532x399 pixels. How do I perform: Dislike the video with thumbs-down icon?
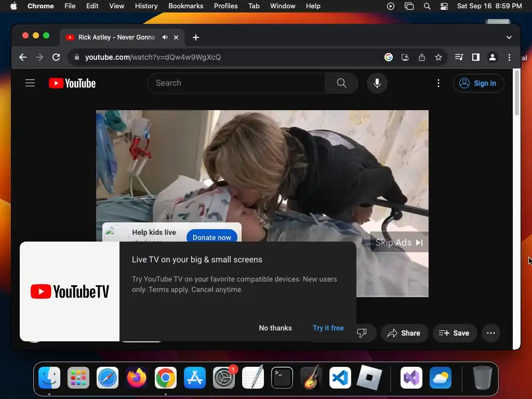362,333
